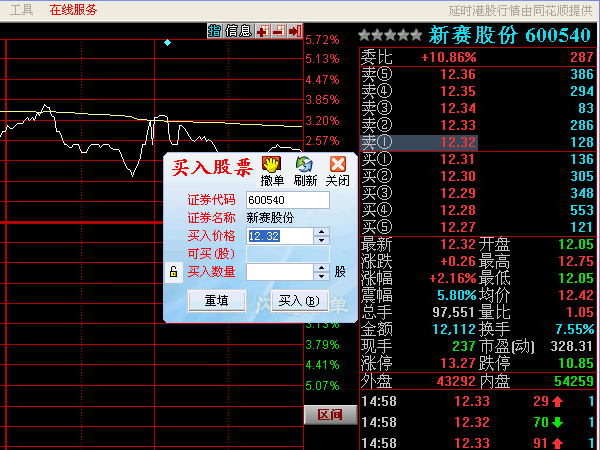Viewport: 600px width, 450px height.
Task: Click the red up arrow beside 29
Action: click(x=558, y=401)
